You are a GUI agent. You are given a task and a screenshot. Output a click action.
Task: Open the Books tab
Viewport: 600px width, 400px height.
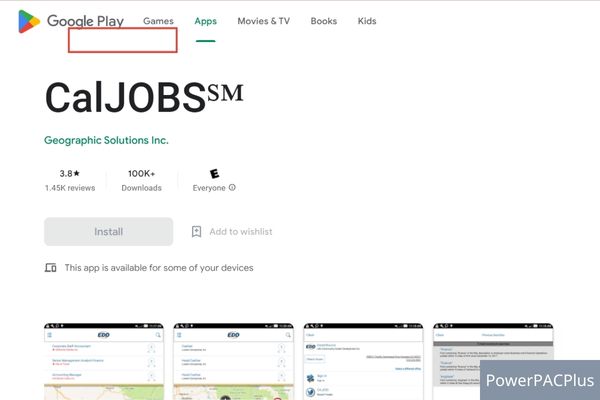pos(324,21)
